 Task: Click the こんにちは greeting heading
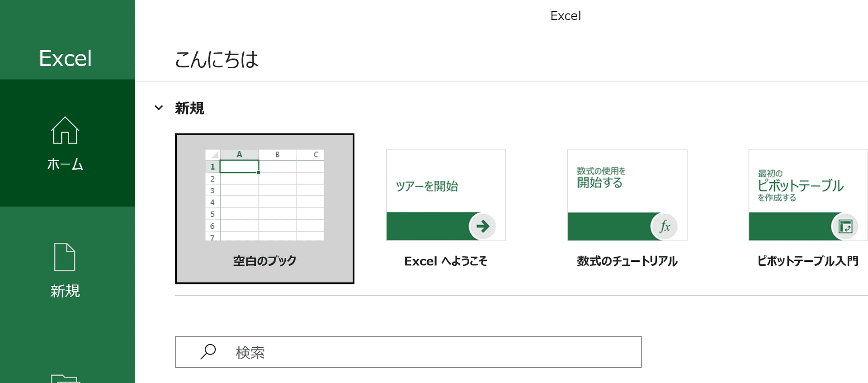point(217,59)
